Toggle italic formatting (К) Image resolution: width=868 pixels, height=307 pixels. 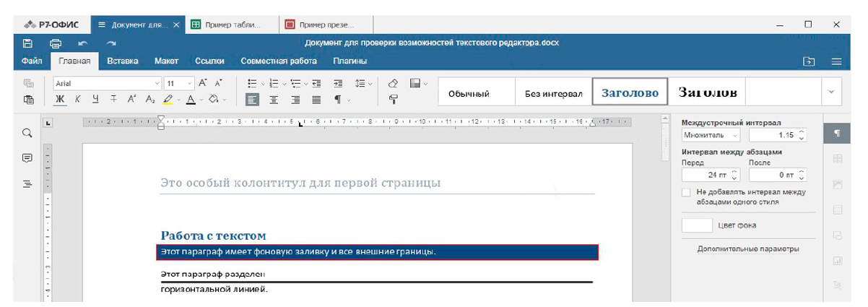[x=78, y=100]
